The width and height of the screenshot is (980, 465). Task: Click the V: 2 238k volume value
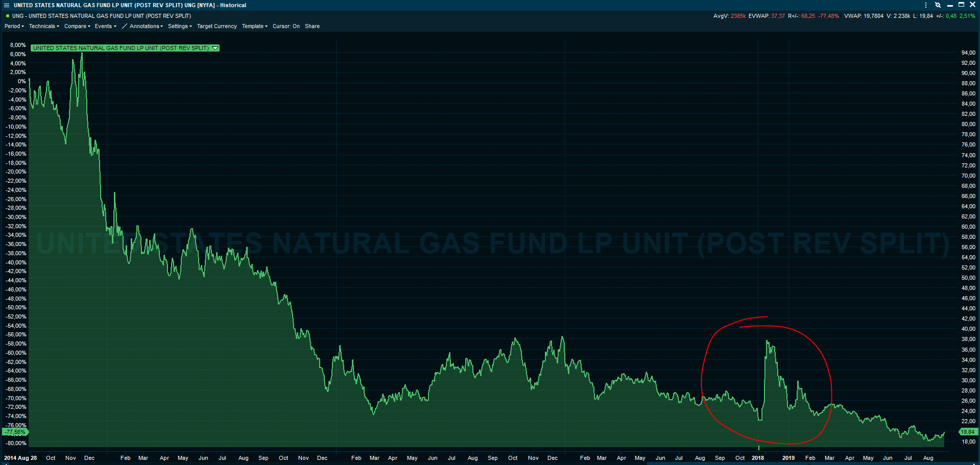[898, 16]
